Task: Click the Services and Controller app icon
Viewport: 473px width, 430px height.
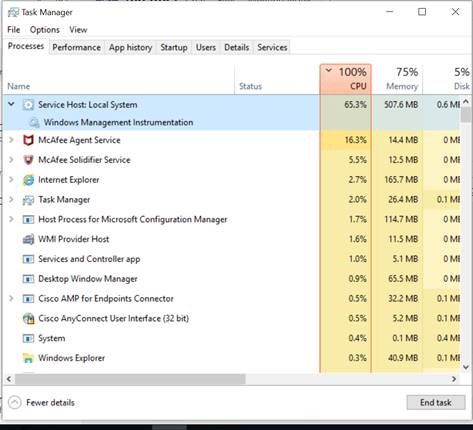Action: 28,259
